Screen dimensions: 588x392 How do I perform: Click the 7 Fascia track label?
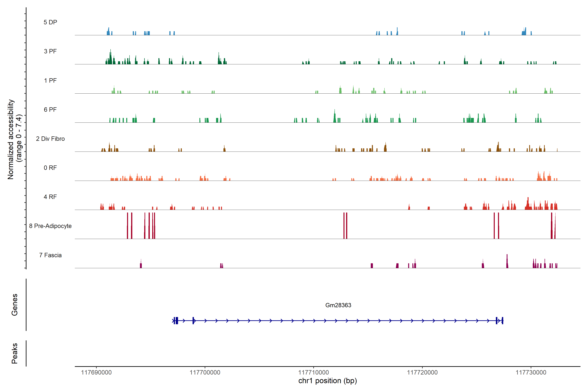tap(50, 255)
